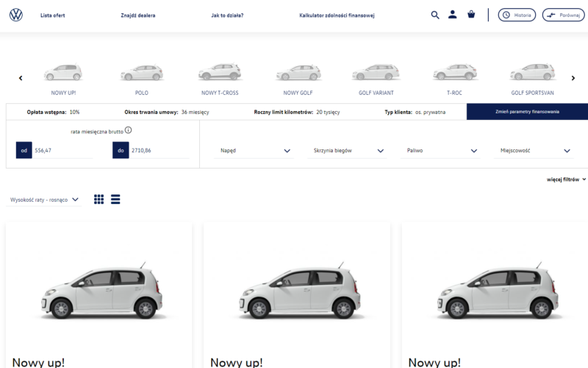Screen dimensions: 588x368
Task: Expand więcej filtrów
Action: [566, 180]
